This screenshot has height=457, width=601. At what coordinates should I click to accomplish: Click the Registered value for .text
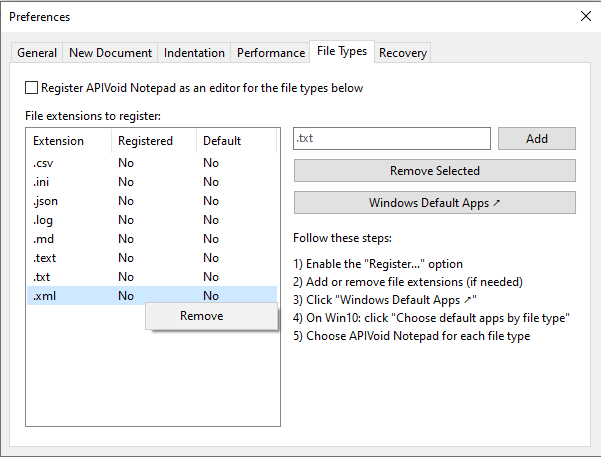pyautogui.click(x=126, y=258)
